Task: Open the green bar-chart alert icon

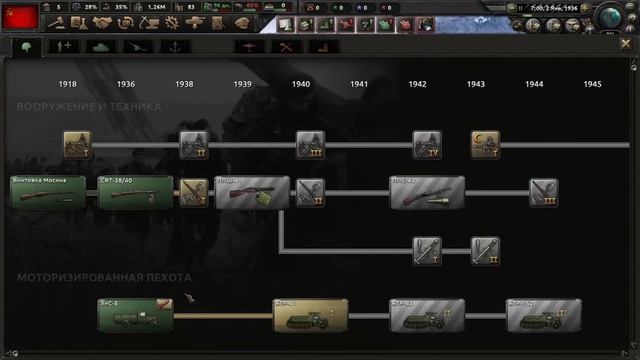Action: tap(325, 24)
